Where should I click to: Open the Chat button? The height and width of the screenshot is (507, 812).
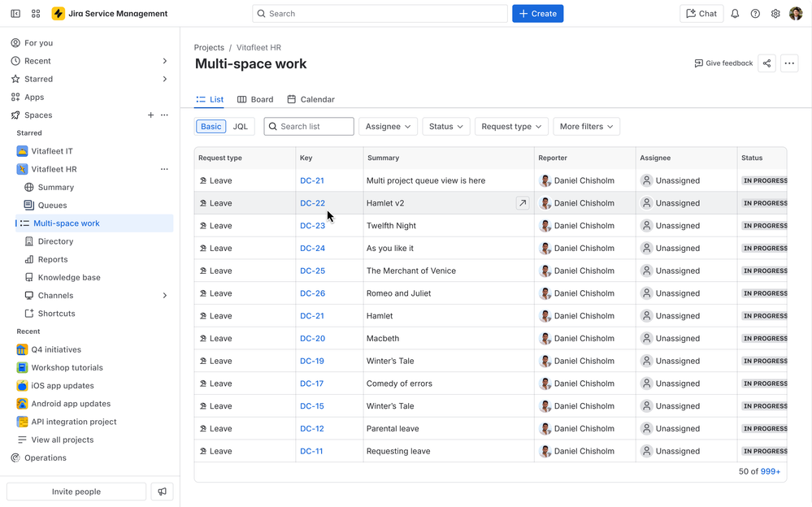(x=701, y=14)
